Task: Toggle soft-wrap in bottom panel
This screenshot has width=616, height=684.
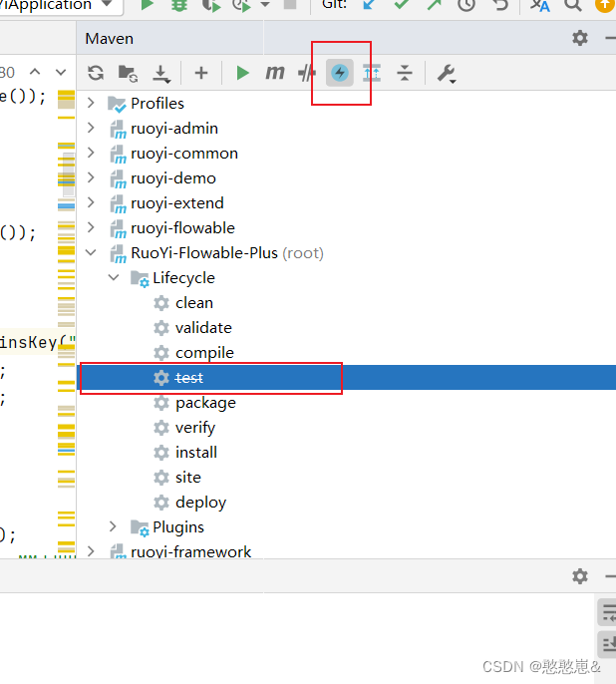Action: pos(609,612)
